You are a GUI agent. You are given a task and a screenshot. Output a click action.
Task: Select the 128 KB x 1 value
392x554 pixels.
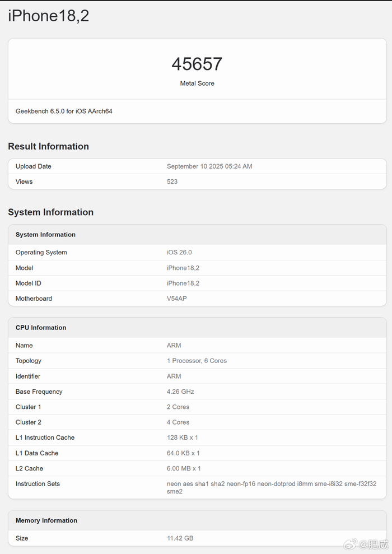182,437
